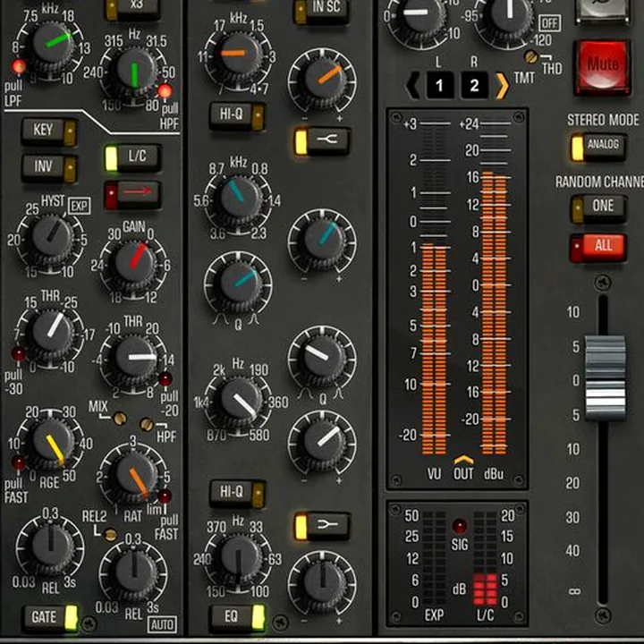Click the compressor HPF screw trimmer
The width and height of the screenshot is (644, 644).
pyautogui.click(x=147, y=424)
